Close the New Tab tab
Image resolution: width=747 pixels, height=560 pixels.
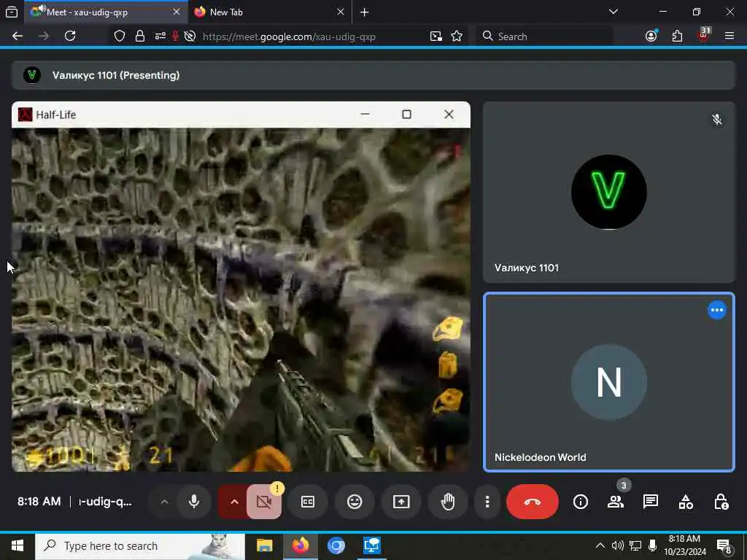(x=340, y=12)
